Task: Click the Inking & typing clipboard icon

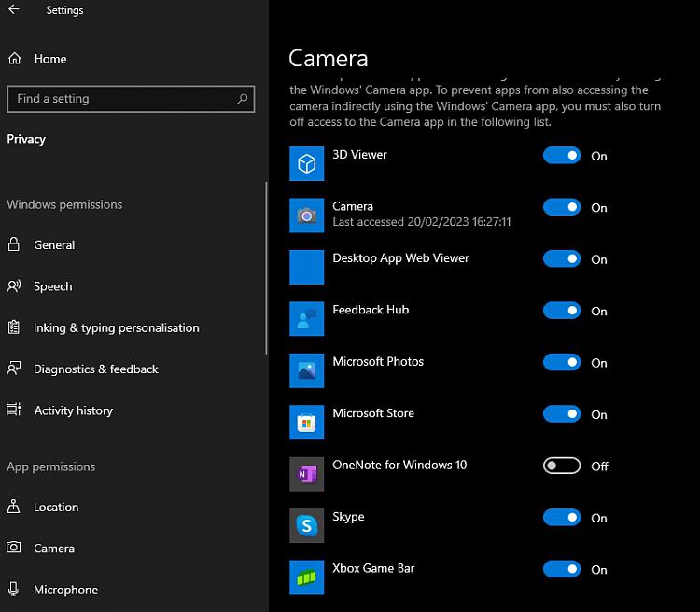Action: (14, 327)
